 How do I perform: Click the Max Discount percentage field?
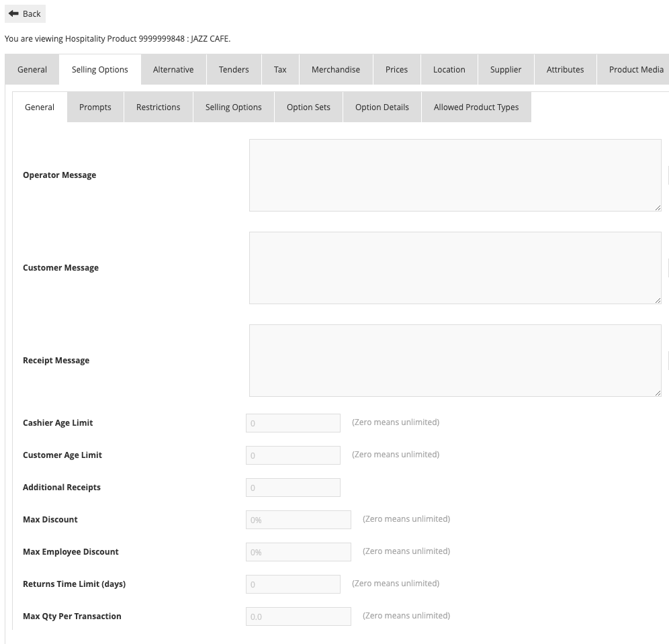[x=298, y=520]
